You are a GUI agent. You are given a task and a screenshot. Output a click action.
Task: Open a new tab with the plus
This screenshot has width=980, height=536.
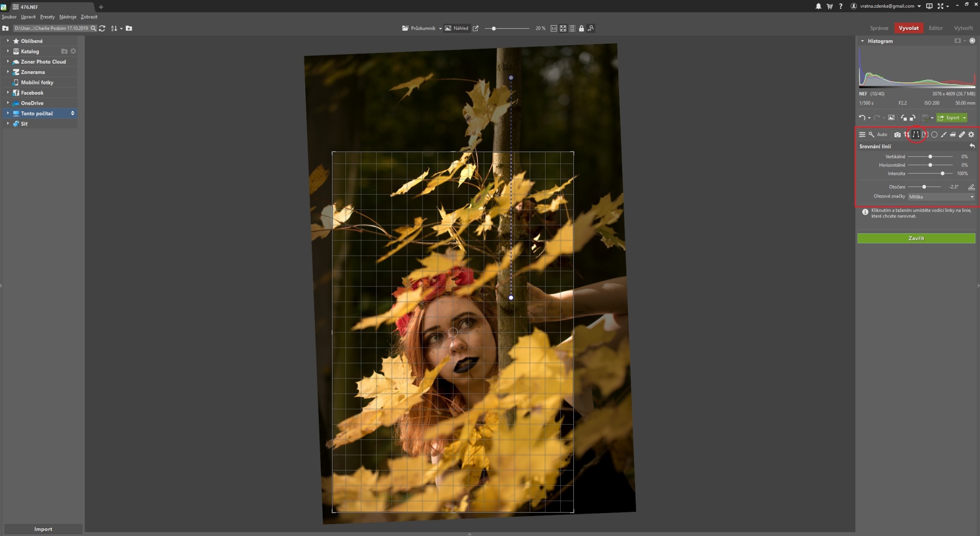[x=101, y=7]
